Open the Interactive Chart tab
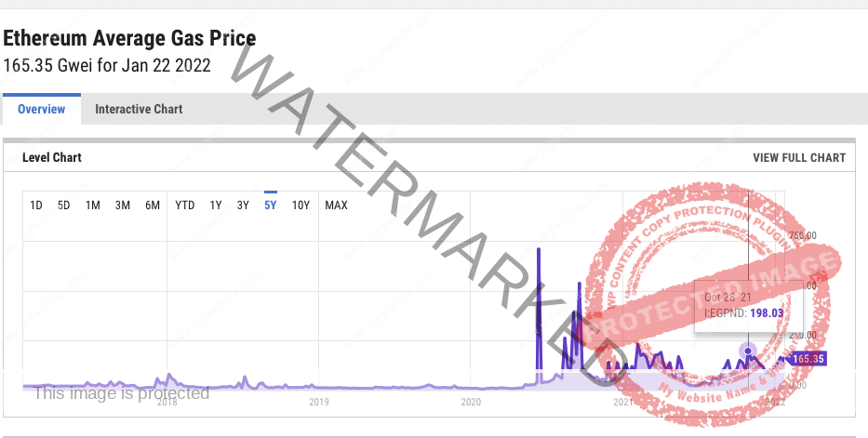Screen dimensions: 868x438 (139, 109)
